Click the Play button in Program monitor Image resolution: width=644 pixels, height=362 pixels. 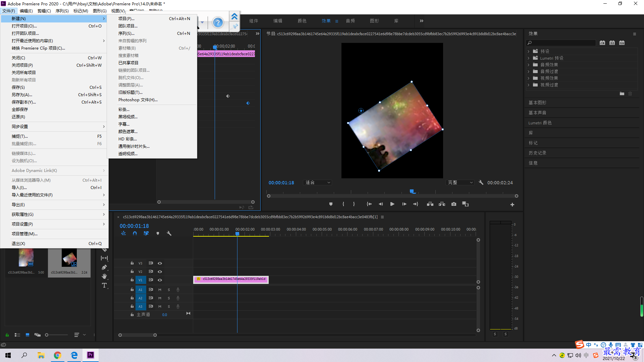coord(392,204)
